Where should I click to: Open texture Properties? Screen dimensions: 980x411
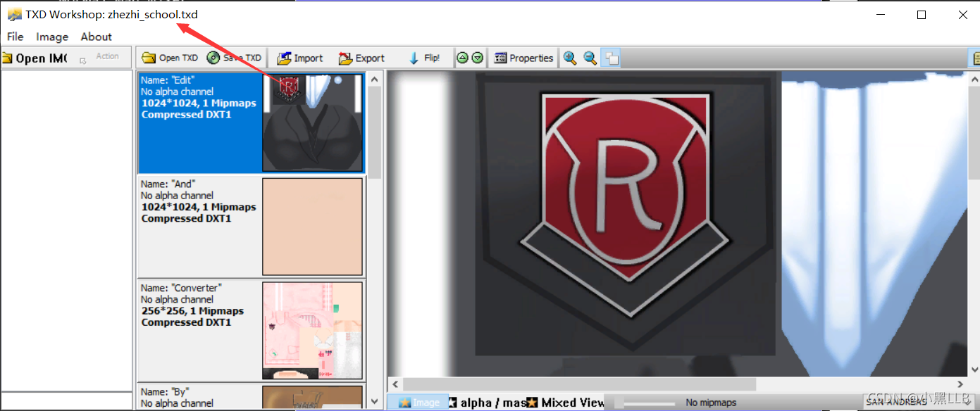pyautogui.click(x=523, y=58)
